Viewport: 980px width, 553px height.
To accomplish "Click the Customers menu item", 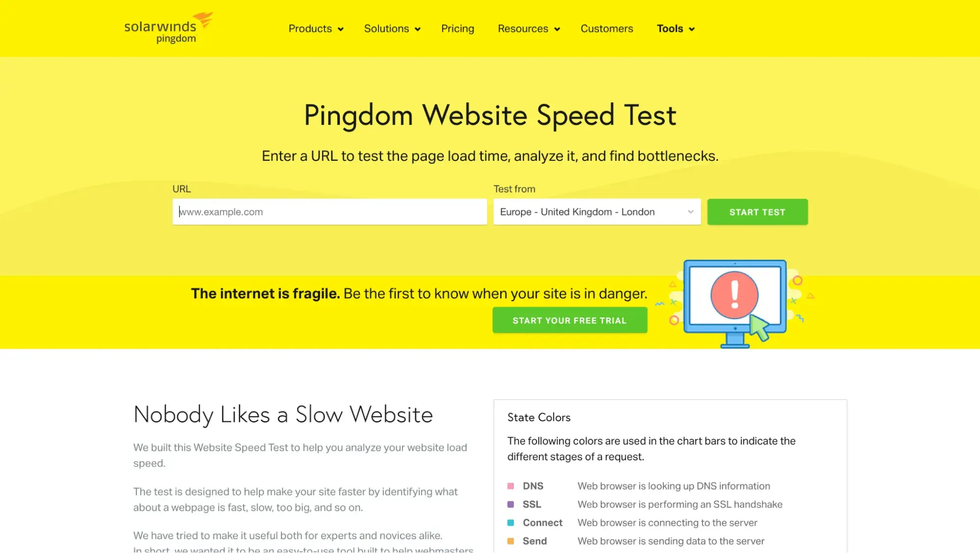I will [606, 28].
